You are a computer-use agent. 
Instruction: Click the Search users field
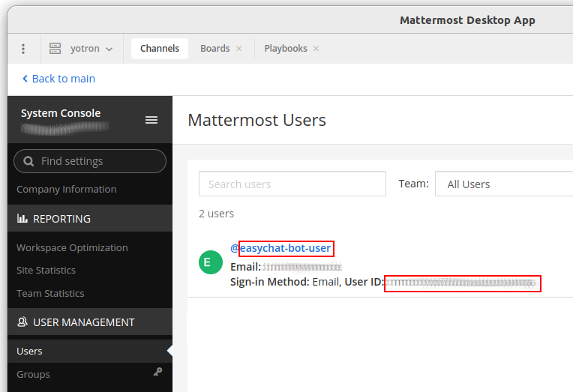coord(292,184)
